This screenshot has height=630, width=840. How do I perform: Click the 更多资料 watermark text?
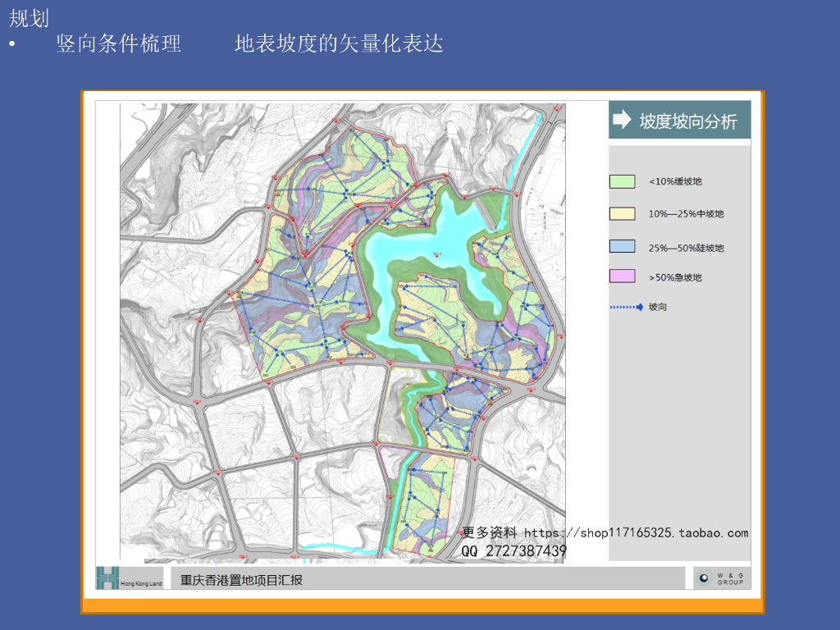click(x=490, y=533)
